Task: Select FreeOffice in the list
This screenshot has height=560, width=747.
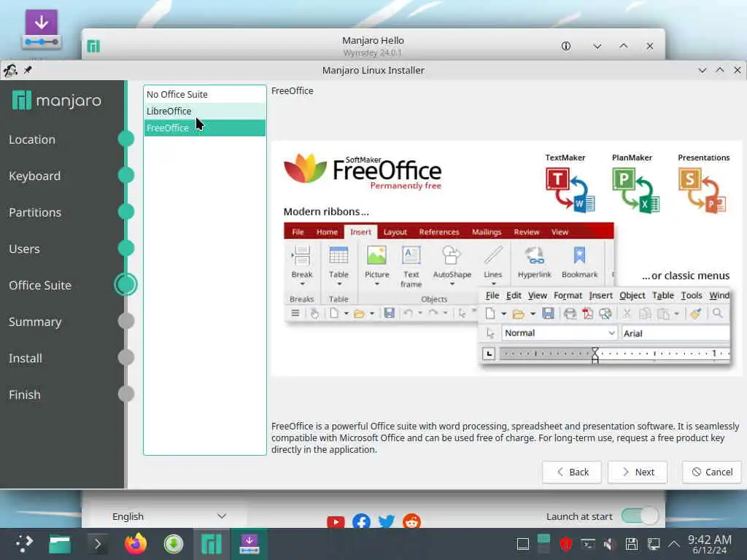Action: tap(204, 128)
